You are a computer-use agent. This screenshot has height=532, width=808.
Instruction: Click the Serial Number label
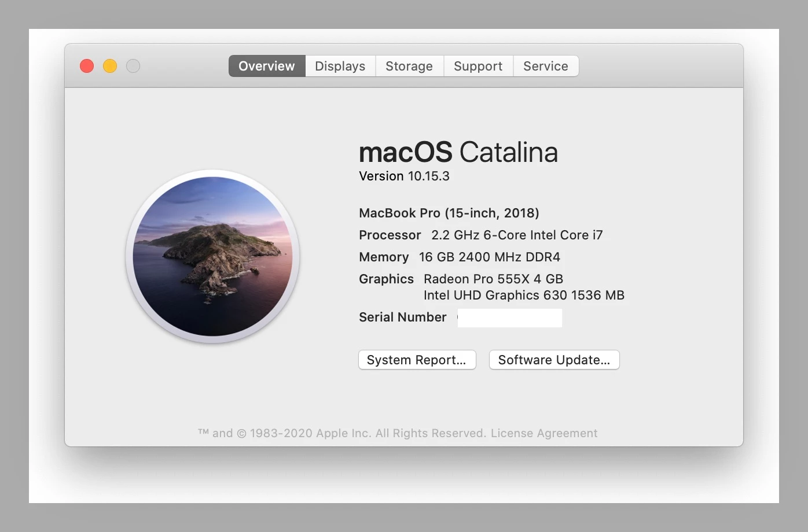point(403,317)
